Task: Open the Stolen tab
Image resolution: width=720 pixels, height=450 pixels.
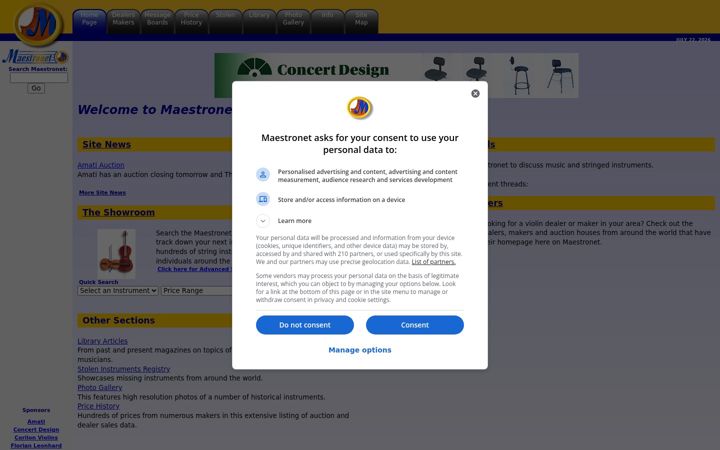Action: 225,21
